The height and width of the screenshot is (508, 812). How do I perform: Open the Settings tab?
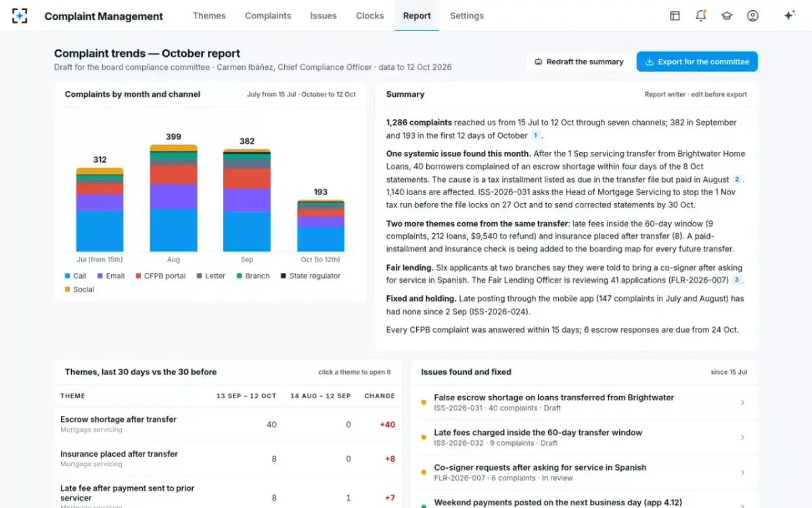click(x=467, y=16)
